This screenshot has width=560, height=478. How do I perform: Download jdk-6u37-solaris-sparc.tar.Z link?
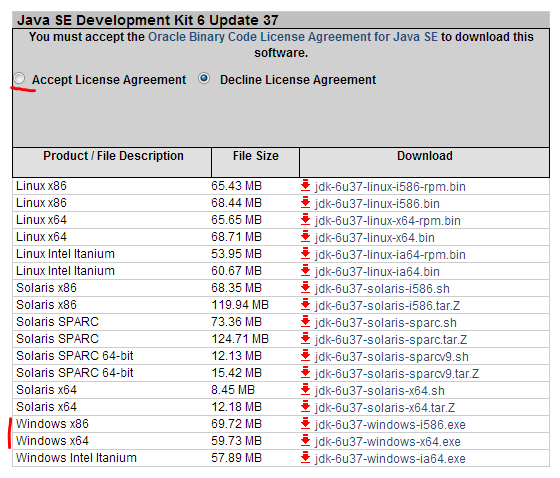pos(391,340)
